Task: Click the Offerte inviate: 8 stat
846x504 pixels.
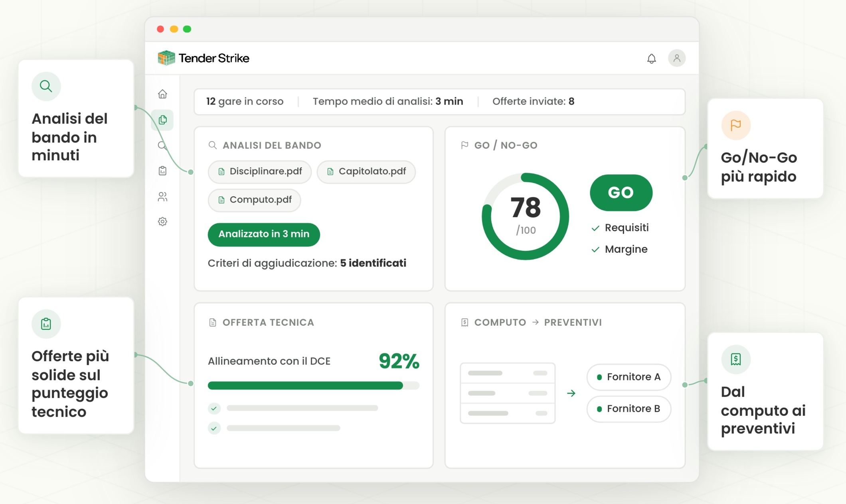Action: pos(534,101)
